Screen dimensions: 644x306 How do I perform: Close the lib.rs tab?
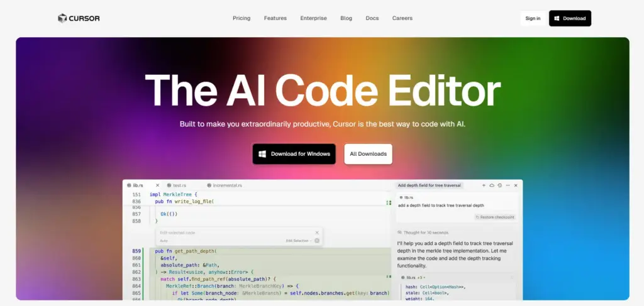(157, 185)
